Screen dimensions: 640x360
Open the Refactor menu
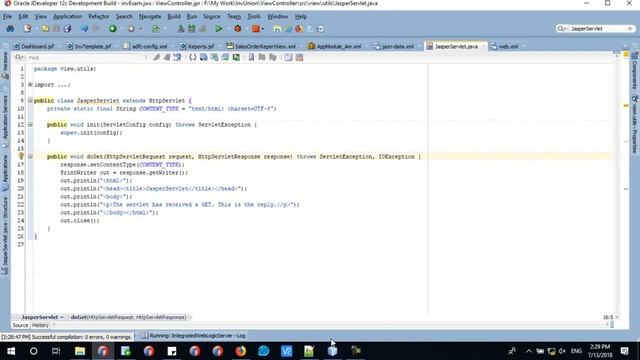[x=99, y=17]
